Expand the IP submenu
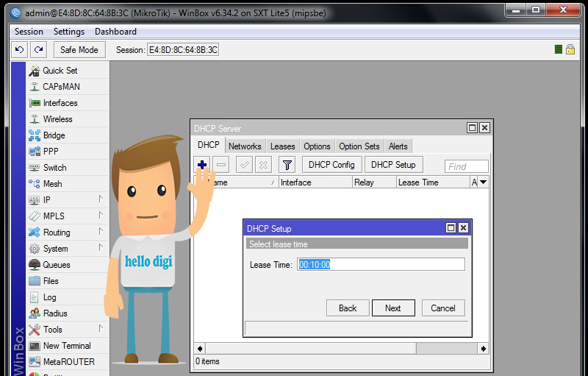Image resolution: width=588 pixels, height=376 pixels. coord(101,199)
